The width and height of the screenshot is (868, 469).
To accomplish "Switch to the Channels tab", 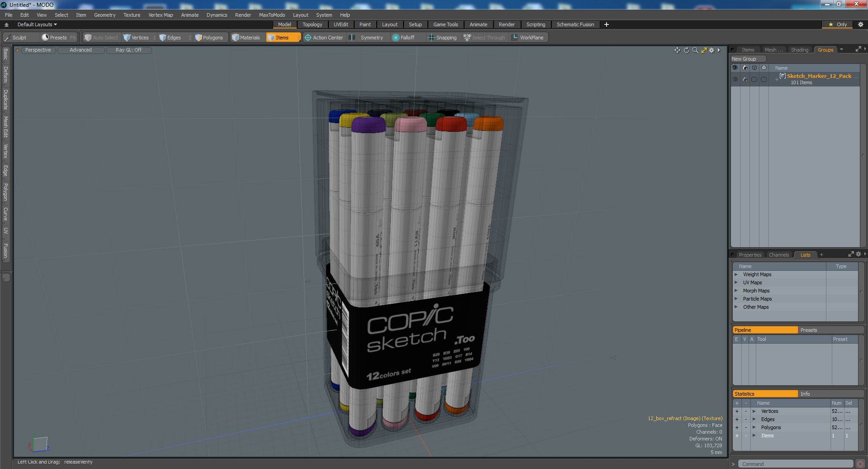I will click(778, 255).
